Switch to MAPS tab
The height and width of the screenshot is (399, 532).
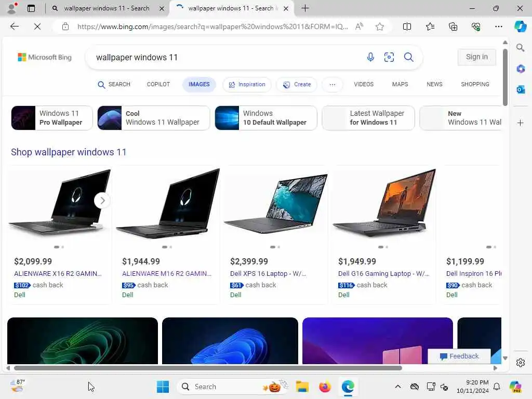pyautogui.click(x=400, y=84)
